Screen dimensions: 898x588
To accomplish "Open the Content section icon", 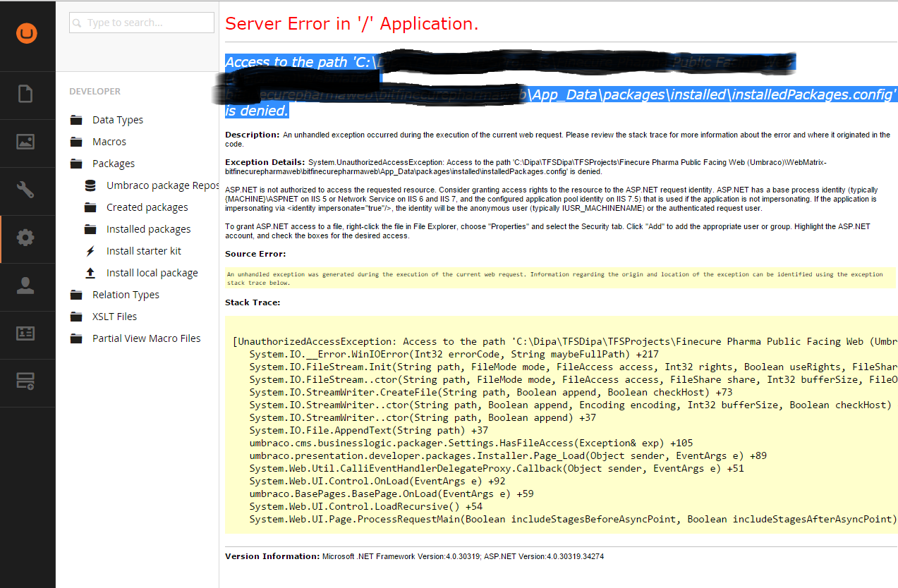I will (x=25, y=94).
